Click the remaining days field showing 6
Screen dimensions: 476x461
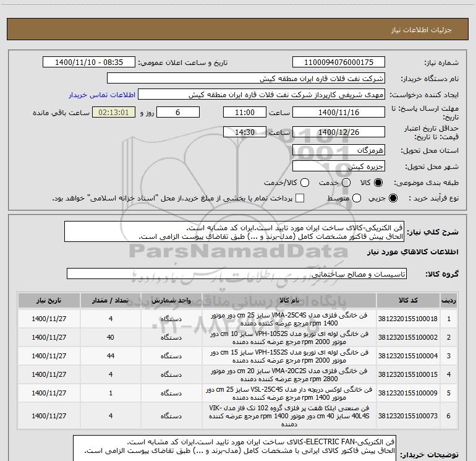(x=178, y=112)
